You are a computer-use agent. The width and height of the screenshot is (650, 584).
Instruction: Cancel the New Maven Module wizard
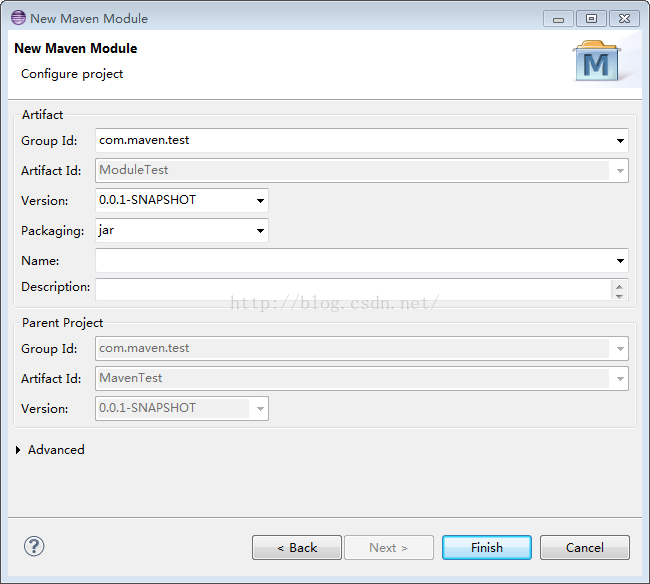point(585,548)
